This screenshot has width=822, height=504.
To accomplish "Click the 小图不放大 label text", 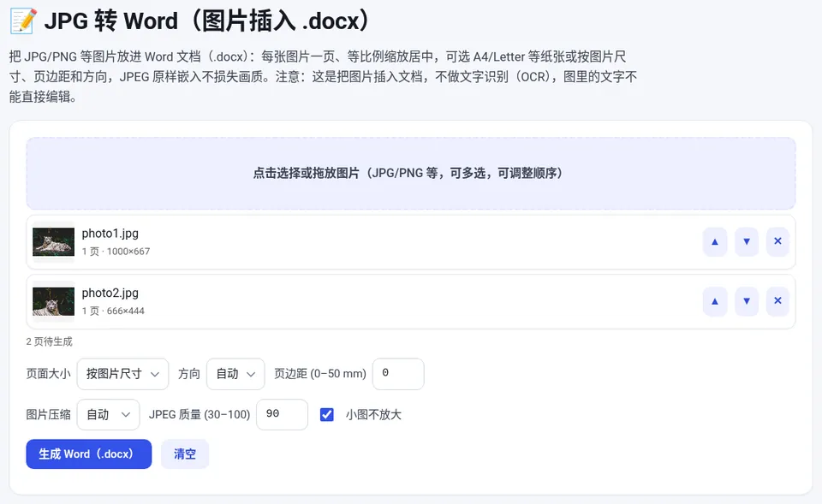I will click(x=373, y=415).
